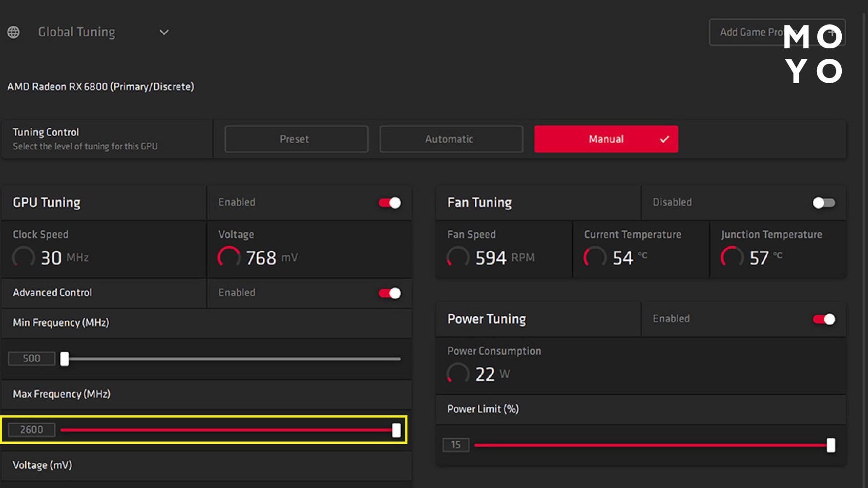868x488 pixels.
Task: Click the 594 RPM fan speed value
Action: click(x=505, y=258)
